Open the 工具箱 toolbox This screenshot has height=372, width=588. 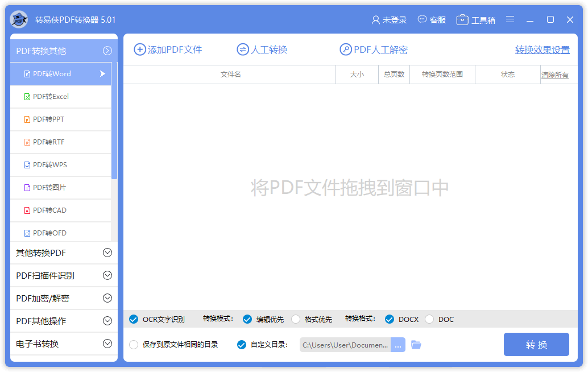tap(476, 19)
